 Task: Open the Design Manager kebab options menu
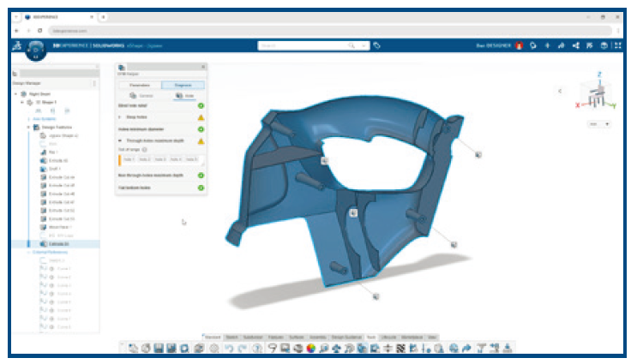point(94,83)
